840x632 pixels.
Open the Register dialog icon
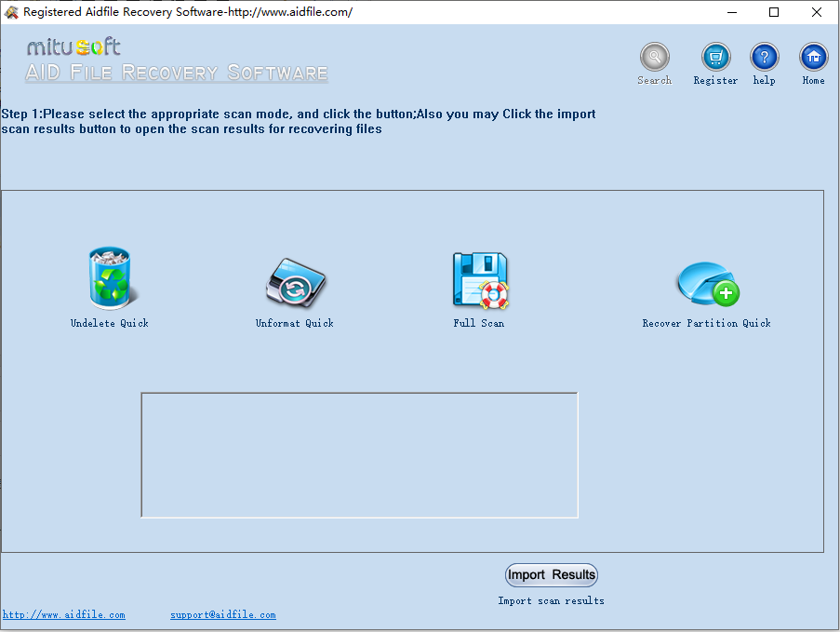714,58
